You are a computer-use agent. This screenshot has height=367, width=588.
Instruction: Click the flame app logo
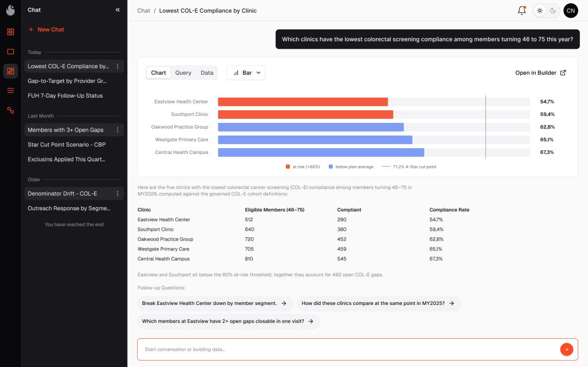pos(10,10)
